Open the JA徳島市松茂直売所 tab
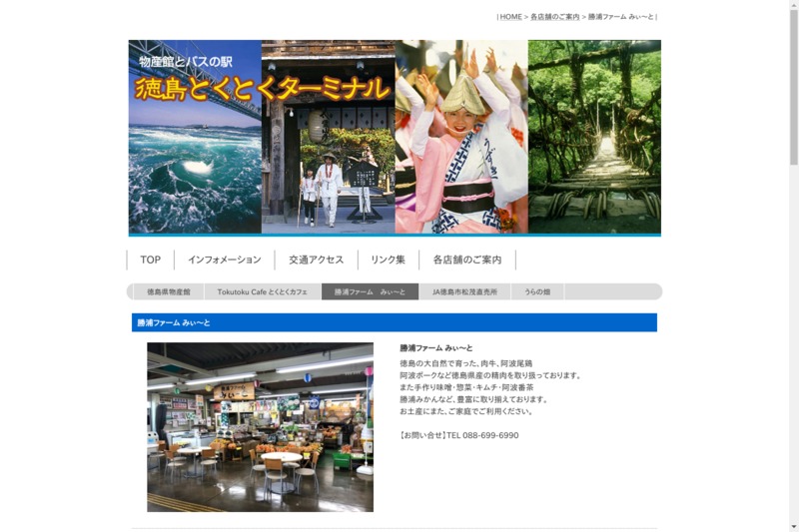The width and height of the screenshot is (799, 532). click(464, 292)
